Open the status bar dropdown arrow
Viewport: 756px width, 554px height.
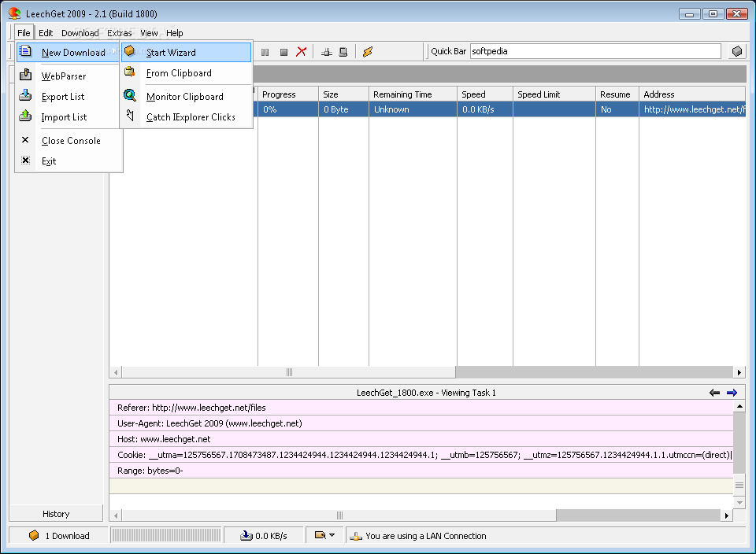click(x=332, y=535)
